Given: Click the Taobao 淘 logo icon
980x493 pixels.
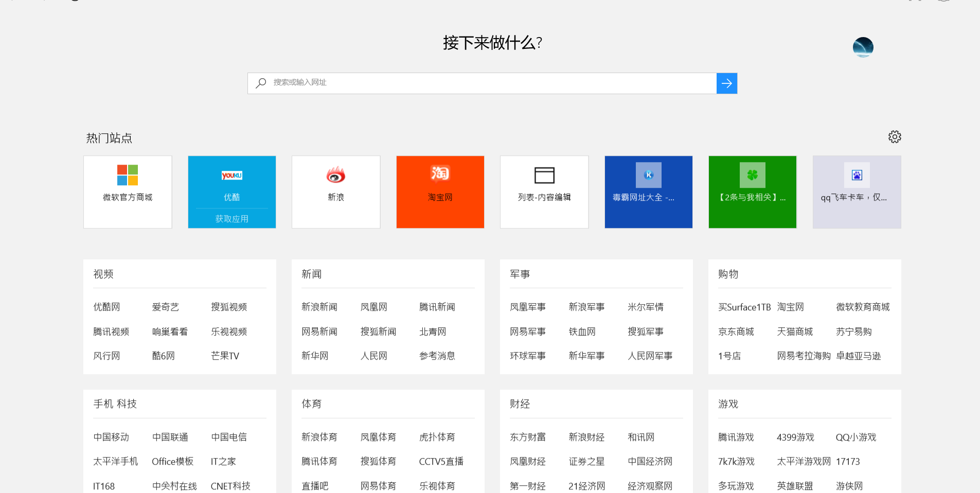Looking at the screenshot, I should pyautogui.click(x=440, y=173).
